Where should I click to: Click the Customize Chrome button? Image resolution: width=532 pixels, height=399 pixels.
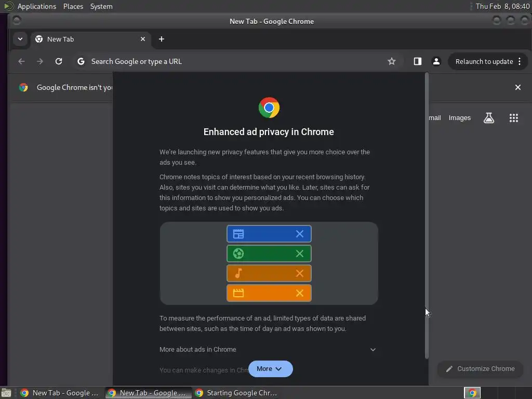(480, 369)
